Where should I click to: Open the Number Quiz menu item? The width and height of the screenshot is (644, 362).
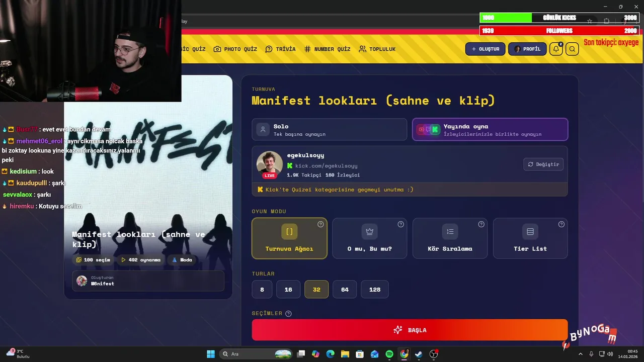click(327, 49)
